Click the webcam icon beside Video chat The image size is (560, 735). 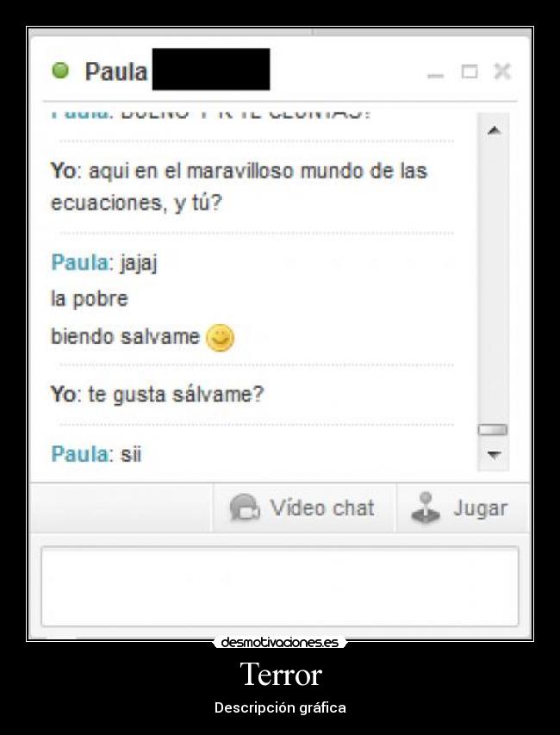(x=244, y=508)
